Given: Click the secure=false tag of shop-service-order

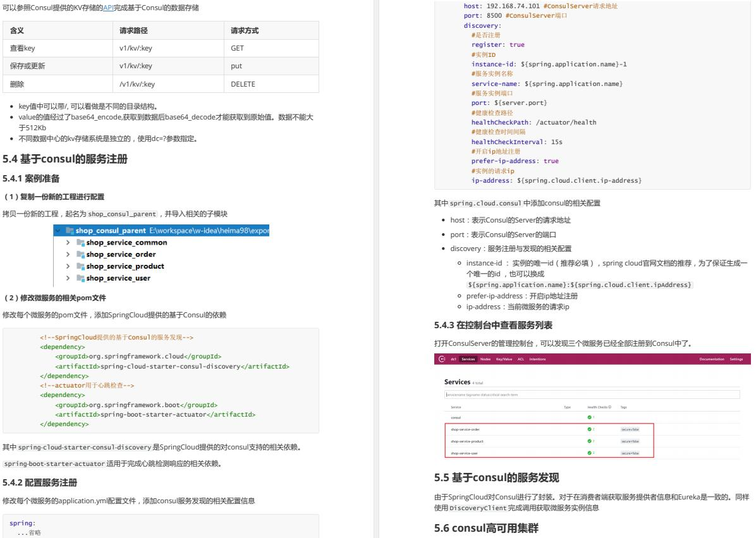Looking at the screenshot, I should click(x=630, y=429).
